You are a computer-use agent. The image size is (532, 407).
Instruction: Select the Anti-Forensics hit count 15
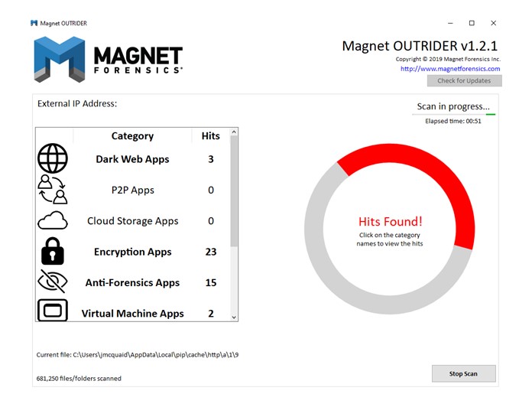(211, 283)
